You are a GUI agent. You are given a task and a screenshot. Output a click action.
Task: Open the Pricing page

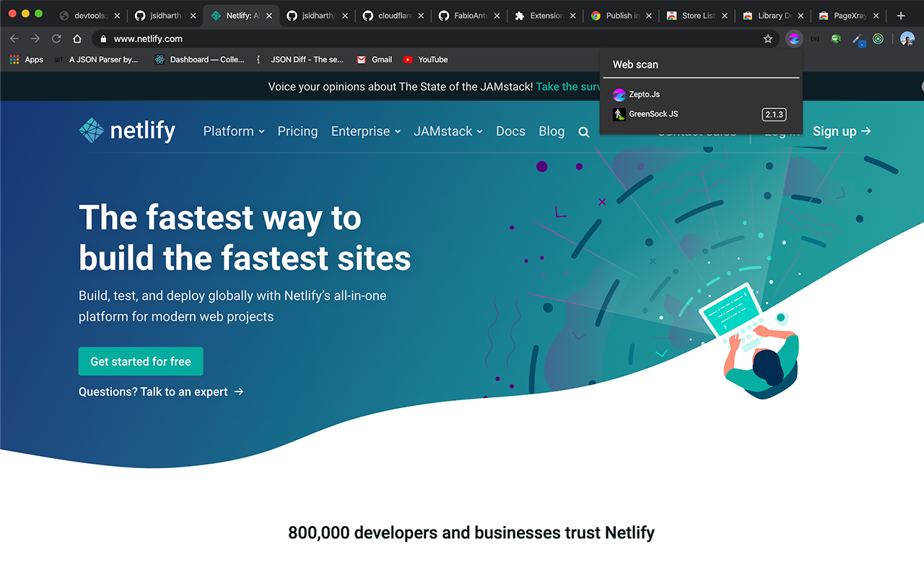(x=297, y=131)
